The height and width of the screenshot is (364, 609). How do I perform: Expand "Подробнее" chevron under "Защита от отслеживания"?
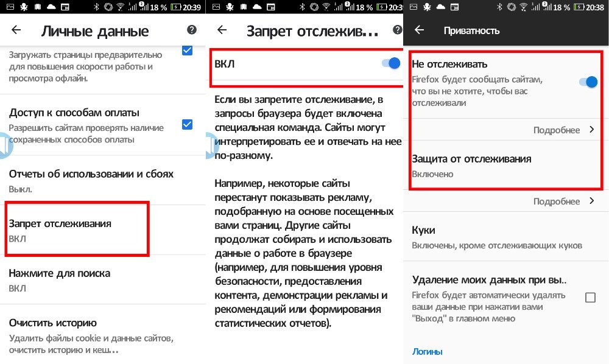[591, 201]
